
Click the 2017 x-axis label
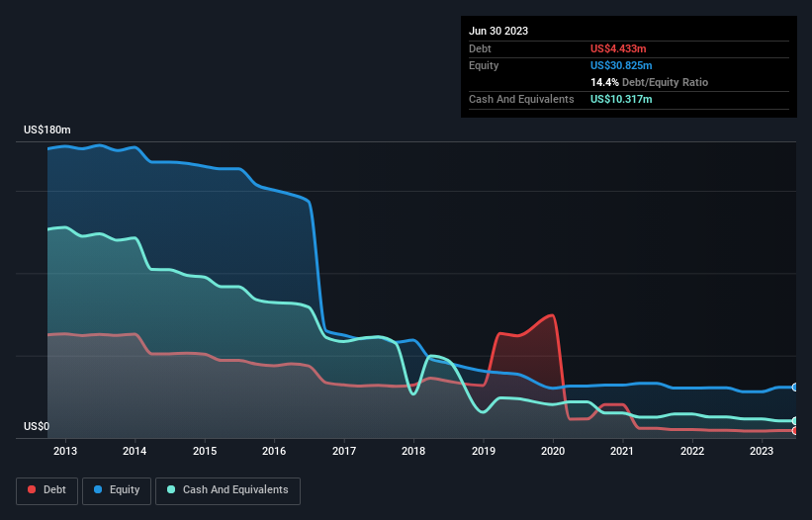pyautogui.click(x=344, y=451)
